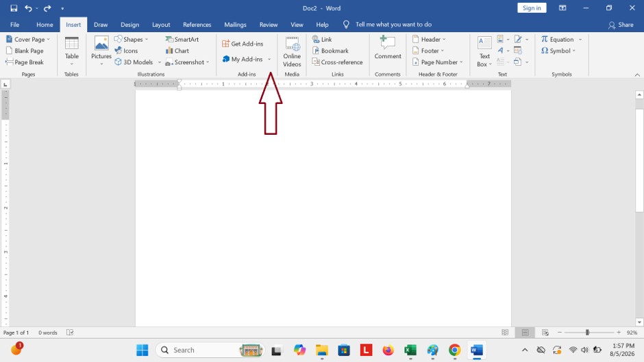
Task: Switch to the Mailings tab
Action: [235, 25]
